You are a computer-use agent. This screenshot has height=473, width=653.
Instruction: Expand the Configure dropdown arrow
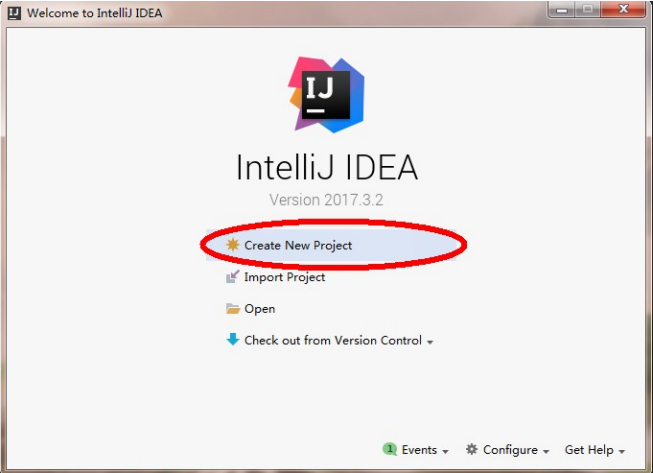(546, 451)
